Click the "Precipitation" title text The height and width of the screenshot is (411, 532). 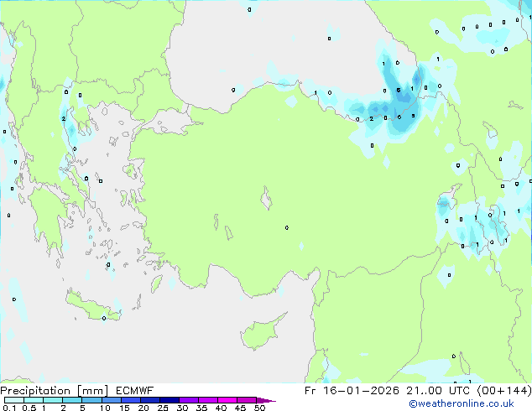(35, 391)
